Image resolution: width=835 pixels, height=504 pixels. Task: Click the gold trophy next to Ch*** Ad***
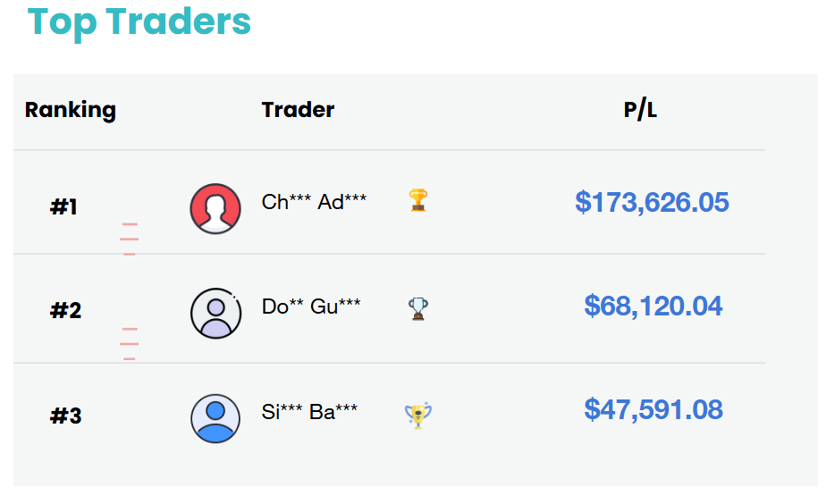pos(418,200)
